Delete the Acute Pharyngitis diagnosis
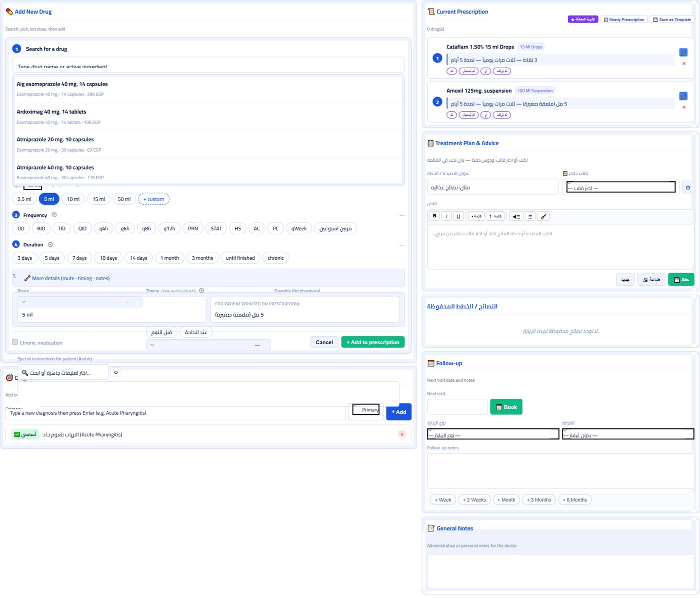 pyautogui.click(x=402, y=434)
